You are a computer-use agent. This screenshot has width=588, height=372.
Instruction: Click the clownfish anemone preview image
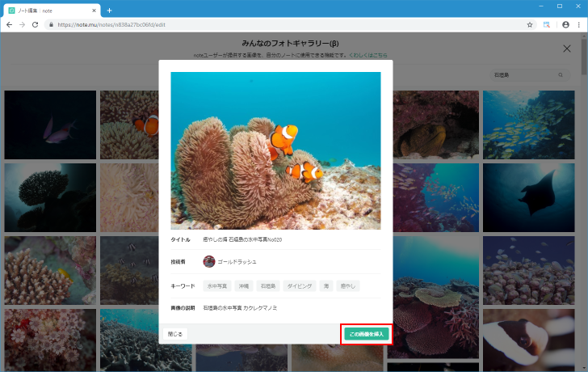click(275, 150)
